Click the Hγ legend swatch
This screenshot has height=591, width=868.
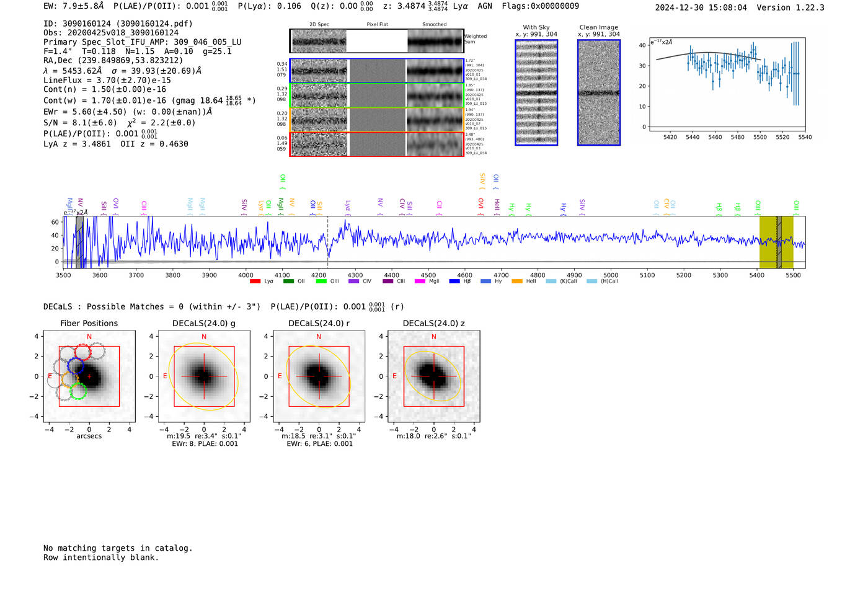click(485, 282)
